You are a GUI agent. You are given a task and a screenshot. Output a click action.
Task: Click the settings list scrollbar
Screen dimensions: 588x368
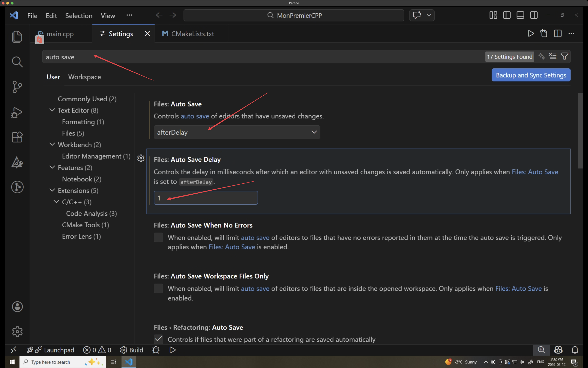click(x=580, y=131)
